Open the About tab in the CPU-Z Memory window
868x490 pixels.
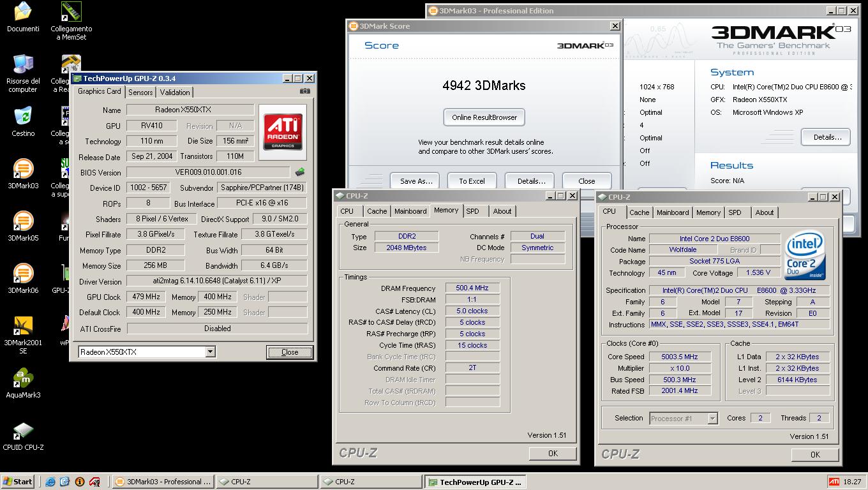[502, 211]
